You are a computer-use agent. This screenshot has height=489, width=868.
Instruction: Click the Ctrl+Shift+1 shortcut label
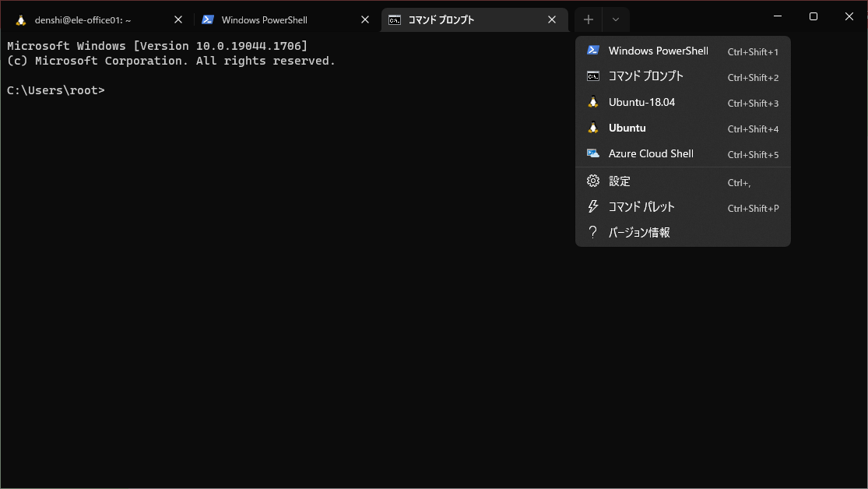coord(753,52)
